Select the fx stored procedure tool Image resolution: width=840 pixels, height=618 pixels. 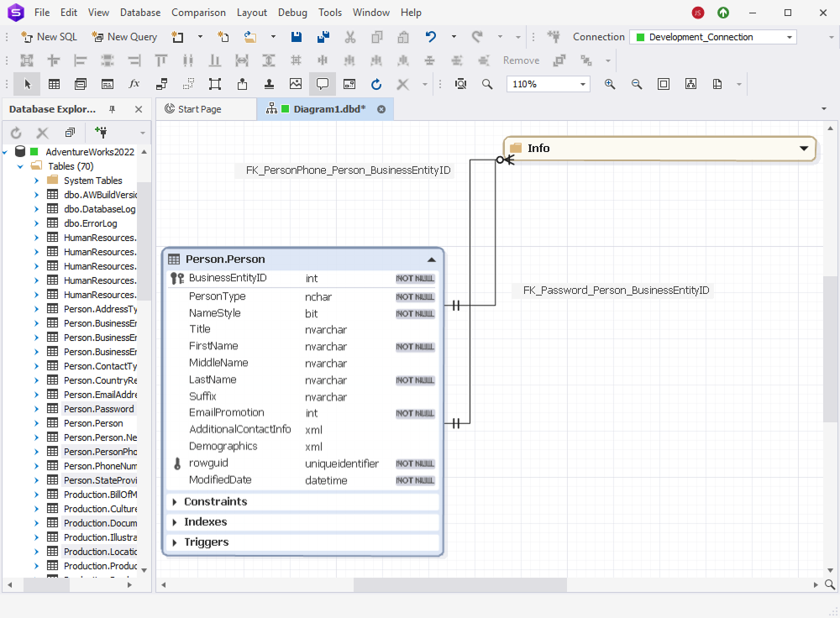[x=134, y=84]
